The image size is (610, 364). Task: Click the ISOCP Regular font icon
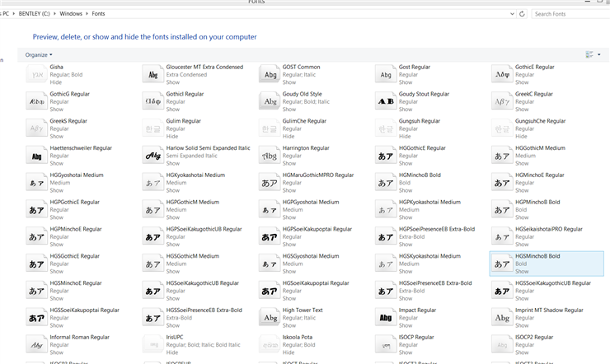pos(386,344)
